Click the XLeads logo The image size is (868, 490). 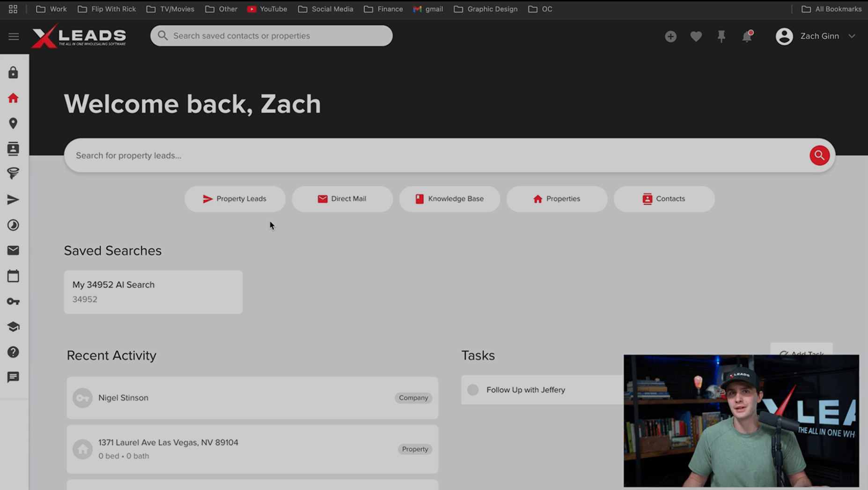click(79, 36)
